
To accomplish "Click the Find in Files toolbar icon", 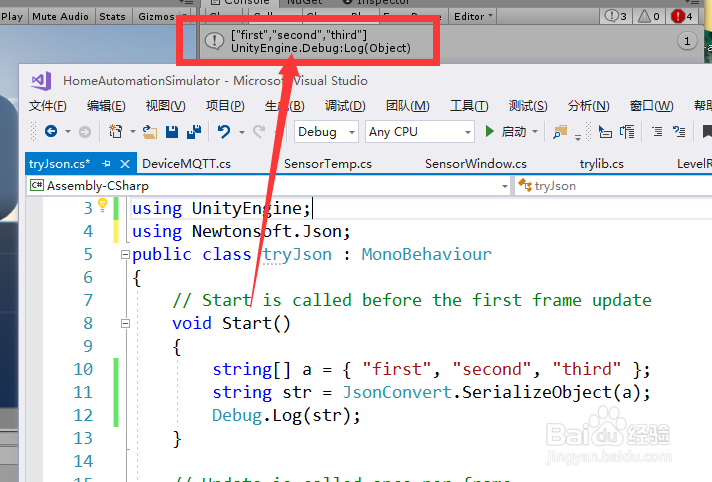I will pyautogui.click(x=560, y=132).
